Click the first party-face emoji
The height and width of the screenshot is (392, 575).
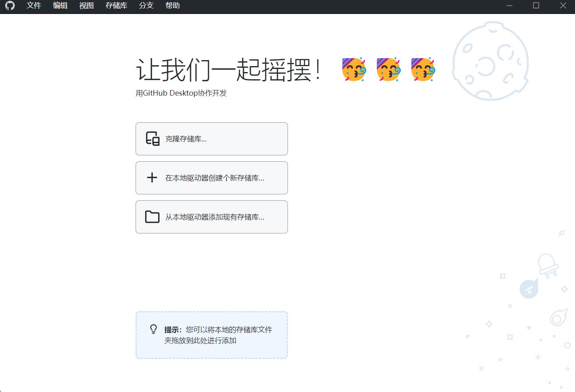pos(354,69)
